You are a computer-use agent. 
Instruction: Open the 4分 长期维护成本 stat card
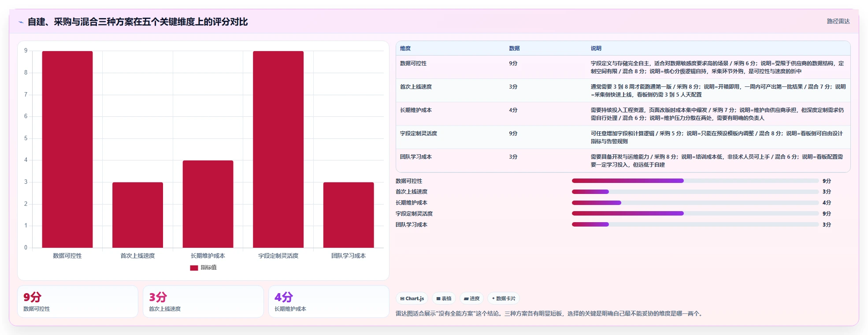(329, 301)
